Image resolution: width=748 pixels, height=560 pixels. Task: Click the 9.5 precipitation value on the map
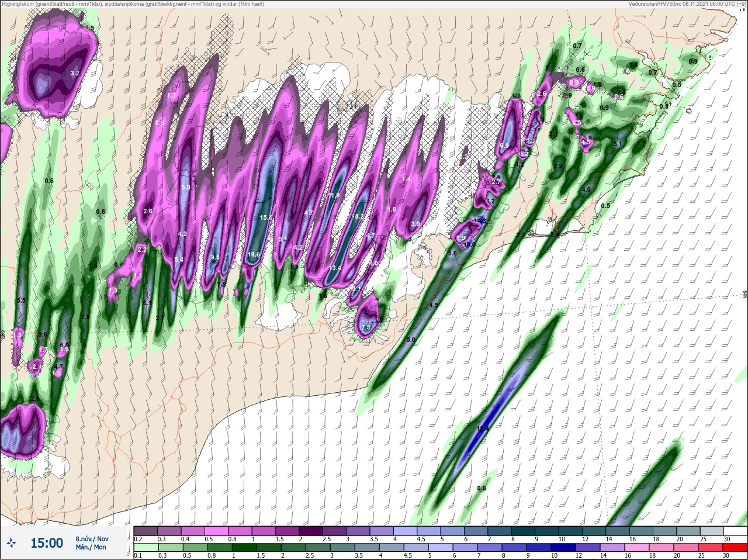click(215, 257)
